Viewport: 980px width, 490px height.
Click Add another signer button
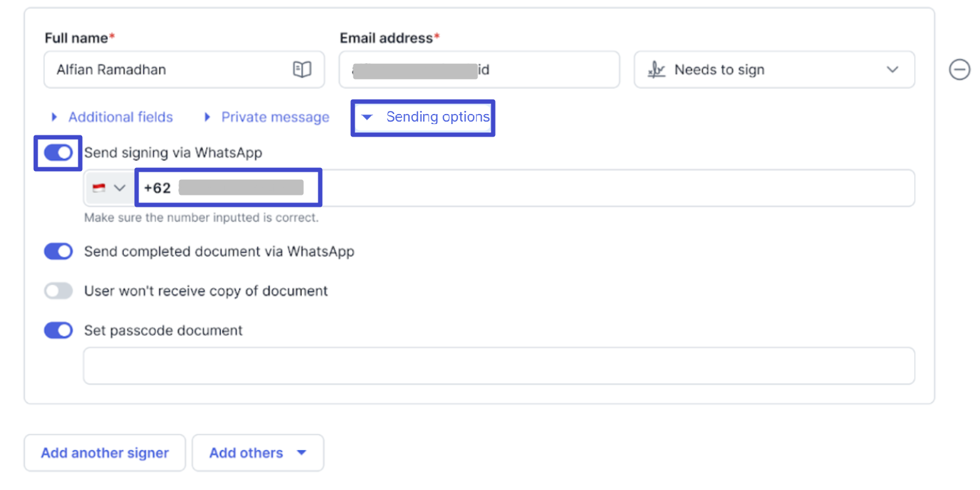[x=105, y=453]
